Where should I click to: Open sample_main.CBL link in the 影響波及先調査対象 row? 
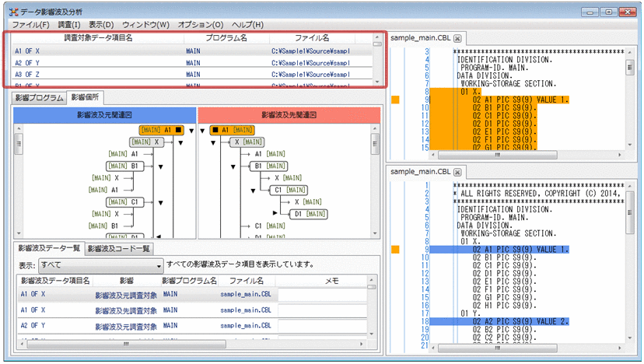pyautogui.click(x=246, y=310)
